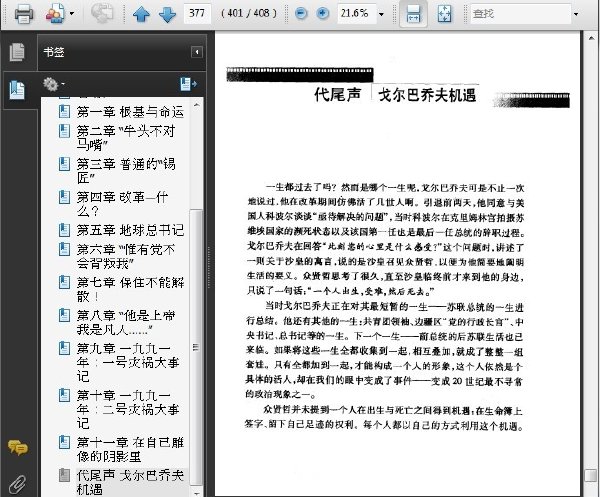Open the Find options dropdown arrow

tap(576, 14)
